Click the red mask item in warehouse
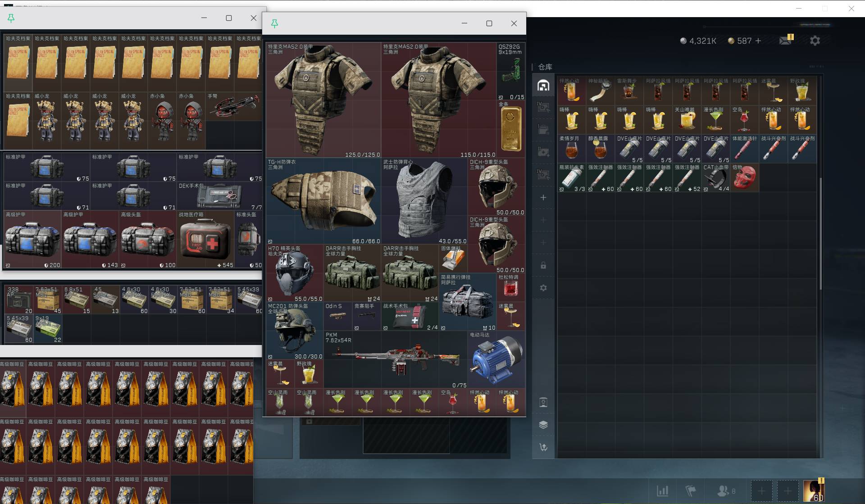Screen dimensions: 865x504 point(744,178)
